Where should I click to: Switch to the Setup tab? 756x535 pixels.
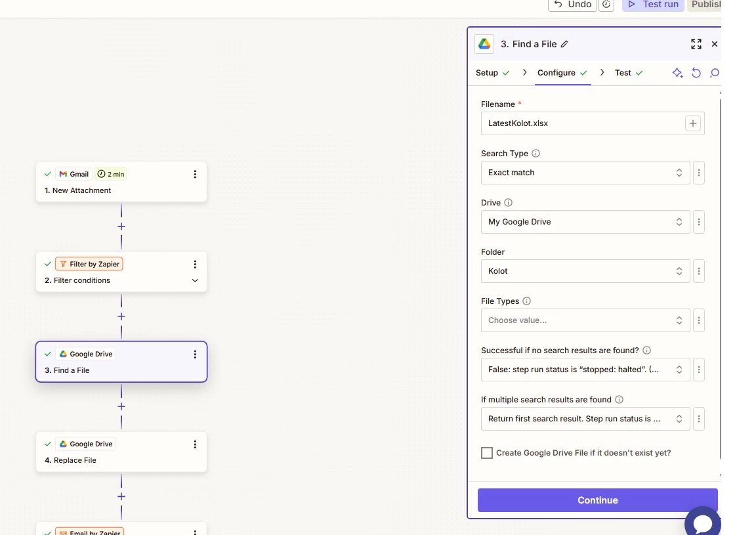coord(492,73)
